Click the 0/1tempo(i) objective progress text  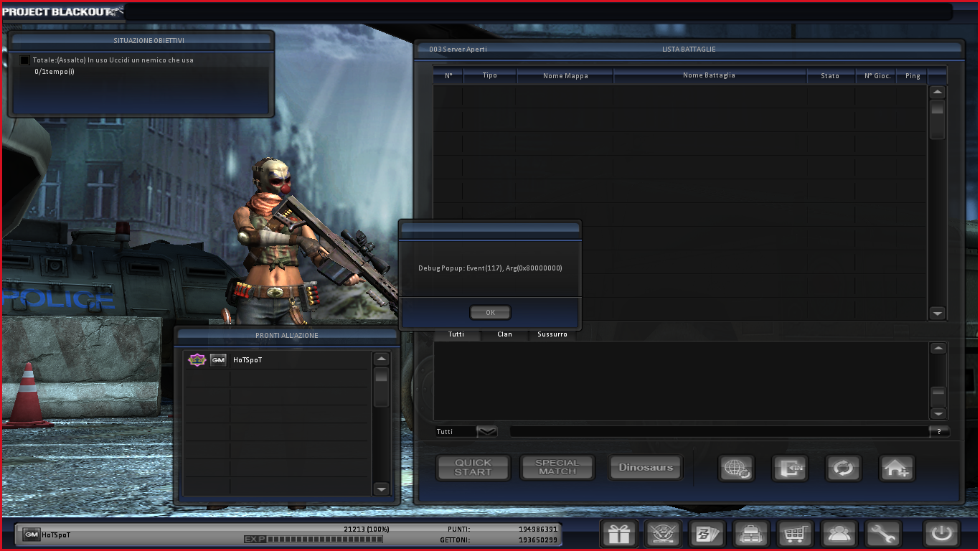(55, 72)
